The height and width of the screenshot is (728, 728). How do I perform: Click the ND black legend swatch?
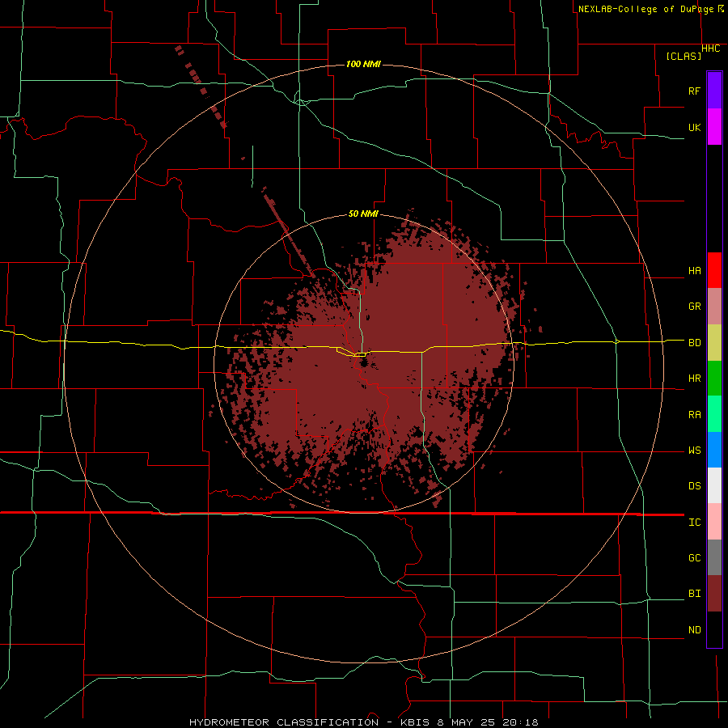click(x=714, y=629)
